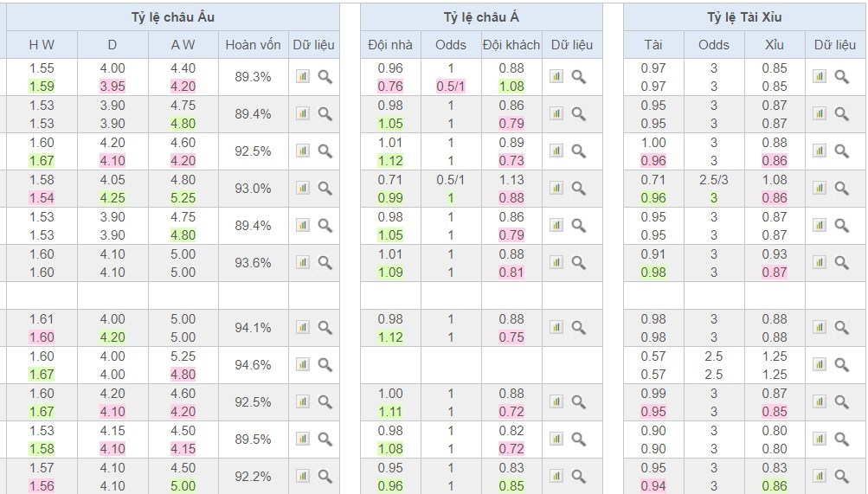Image resolution: width=868 pixels, height=494 pixels.
Task: Click the green-highlighted 5.25 away odds
Action: [x=183, y=197]
